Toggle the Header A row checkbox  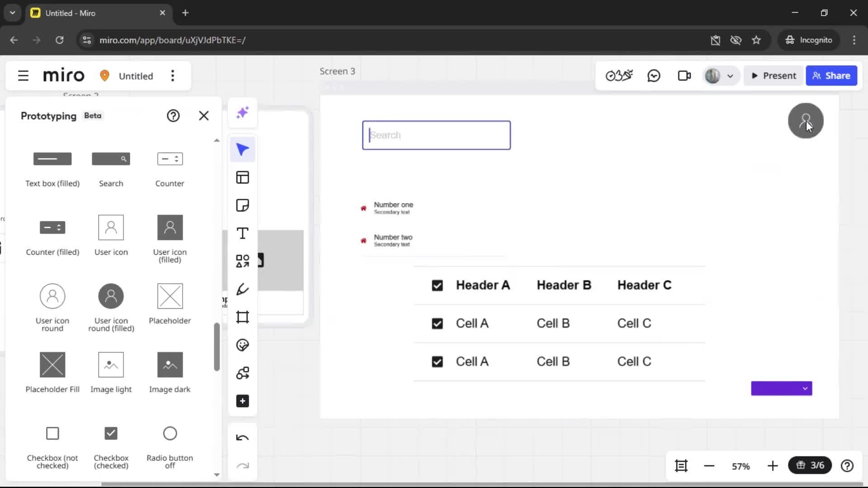click(437, 286)
